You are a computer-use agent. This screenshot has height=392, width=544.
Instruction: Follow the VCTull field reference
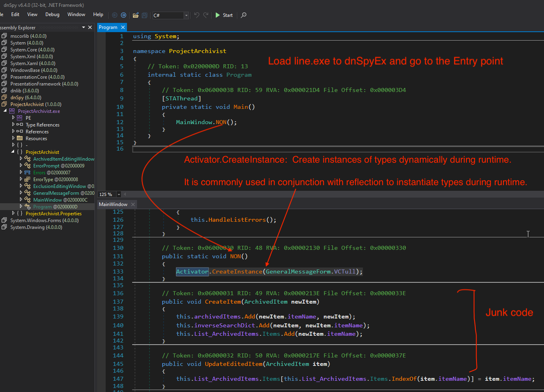345,272
